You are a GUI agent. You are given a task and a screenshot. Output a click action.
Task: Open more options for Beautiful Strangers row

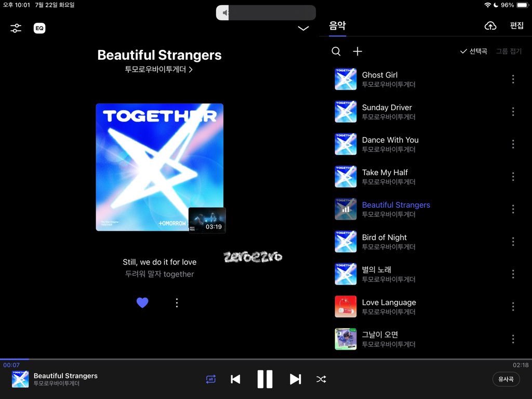click(513, 209)
